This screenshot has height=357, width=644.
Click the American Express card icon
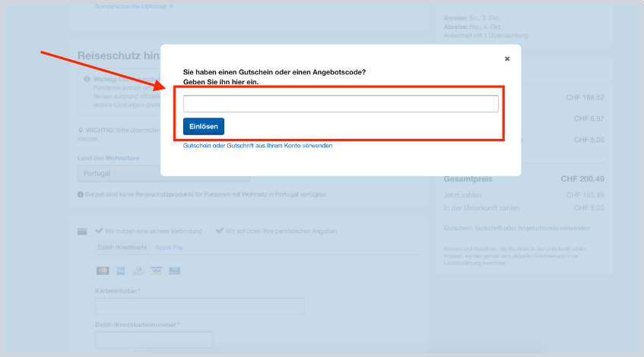(x=121, y=270)
